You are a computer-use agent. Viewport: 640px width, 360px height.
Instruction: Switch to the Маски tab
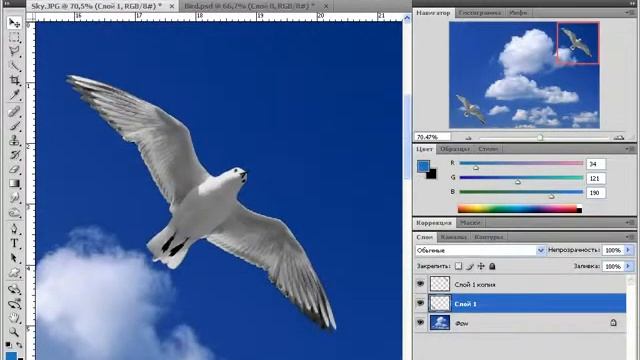click(470, 223)
